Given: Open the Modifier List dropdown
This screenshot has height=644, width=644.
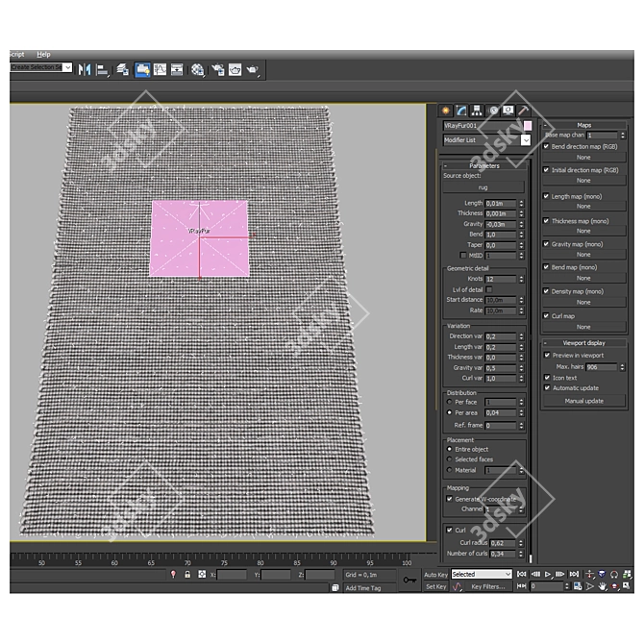Looking at the screenshot, I should pos(525,140).
